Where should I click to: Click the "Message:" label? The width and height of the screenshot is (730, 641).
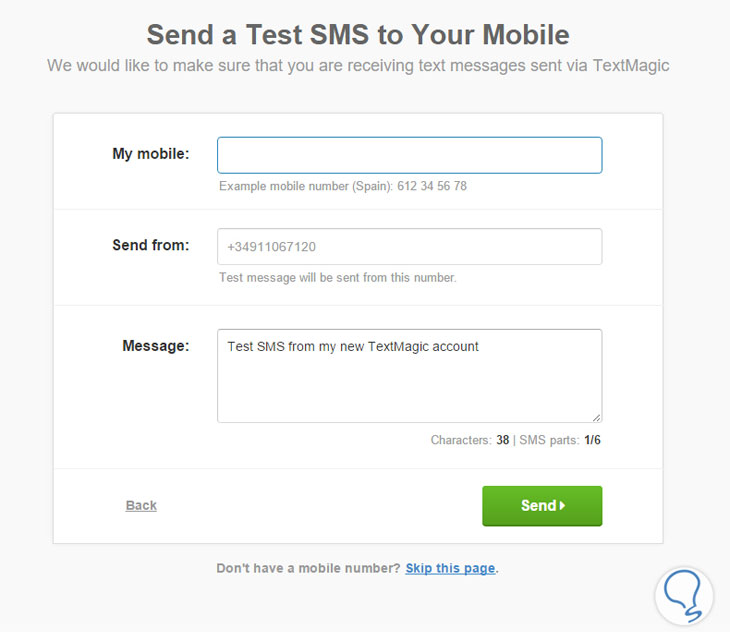[155, 346]
